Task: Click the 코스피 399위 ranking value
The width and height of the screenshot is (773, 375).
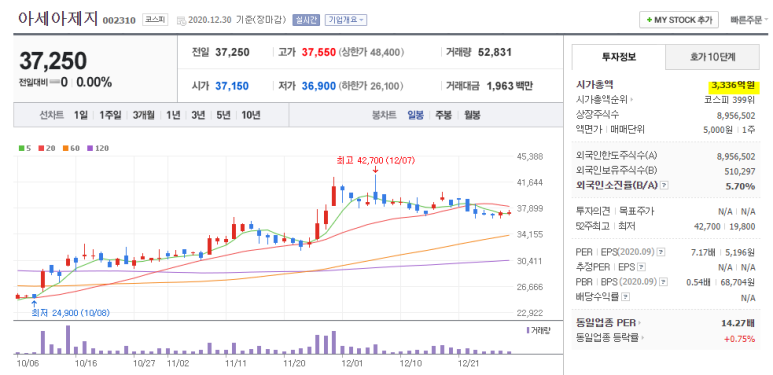Action: (x=729, y=100)
